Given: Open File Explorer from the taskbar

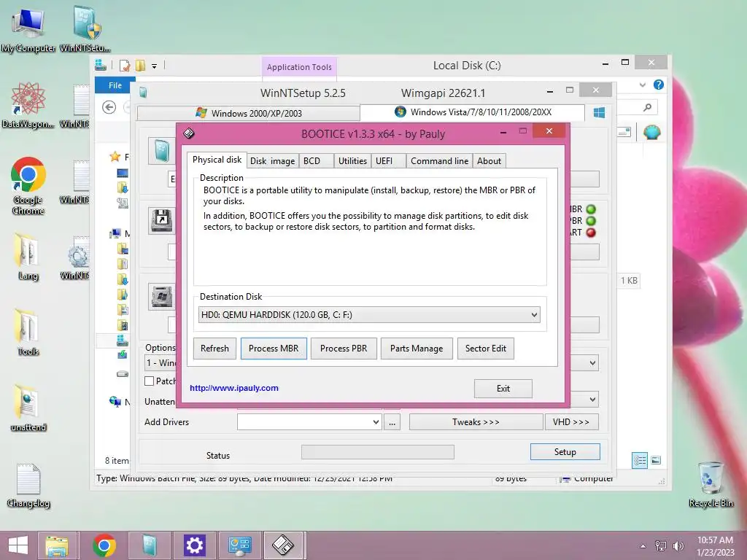Looking at the screenshot, I should (57, 545).
